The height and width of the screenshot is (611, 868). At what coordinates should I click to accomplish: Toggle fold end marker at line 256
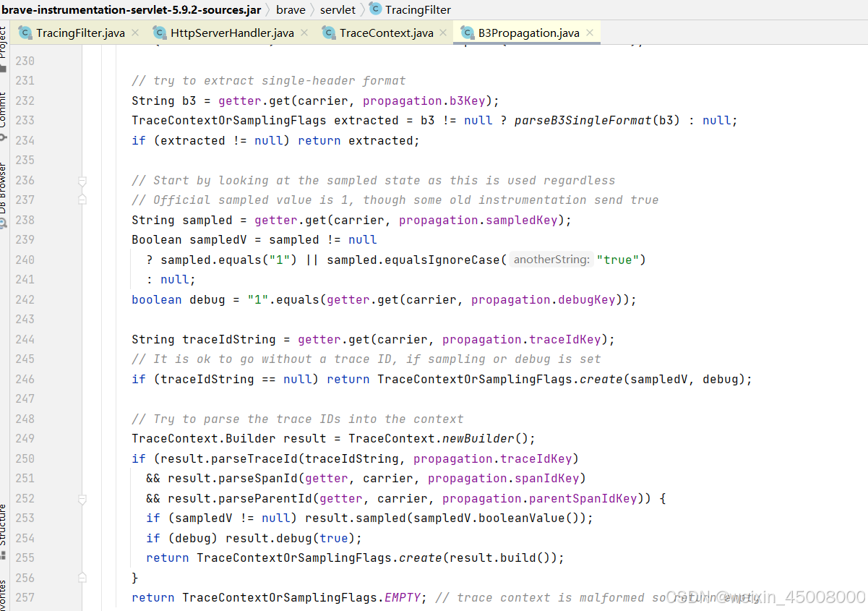click(x=82, y=578)
